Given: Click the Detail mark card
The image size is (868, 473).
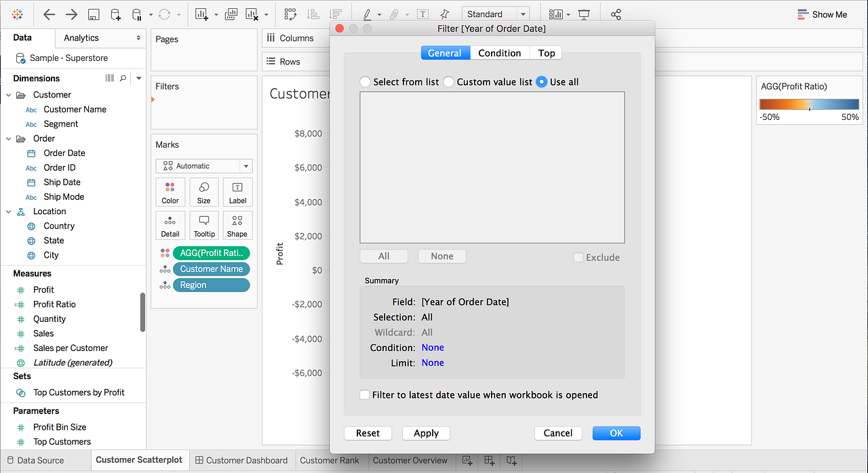Looking at the screenshot, I should tap(170, 226).
